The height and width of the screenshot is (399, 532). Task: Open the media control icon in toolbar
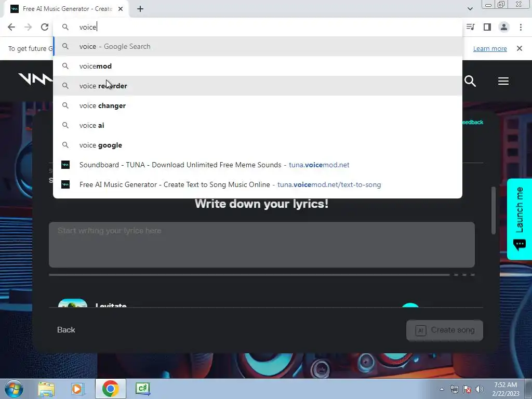[470, 27]
